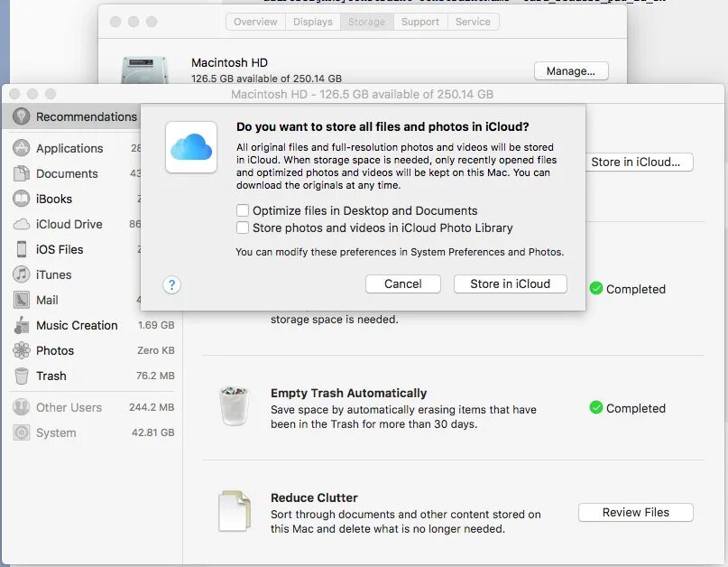Click the Macintosh HD drive icon
The image size is (728, 567).
pyautogui.click(x=144, y=70)
